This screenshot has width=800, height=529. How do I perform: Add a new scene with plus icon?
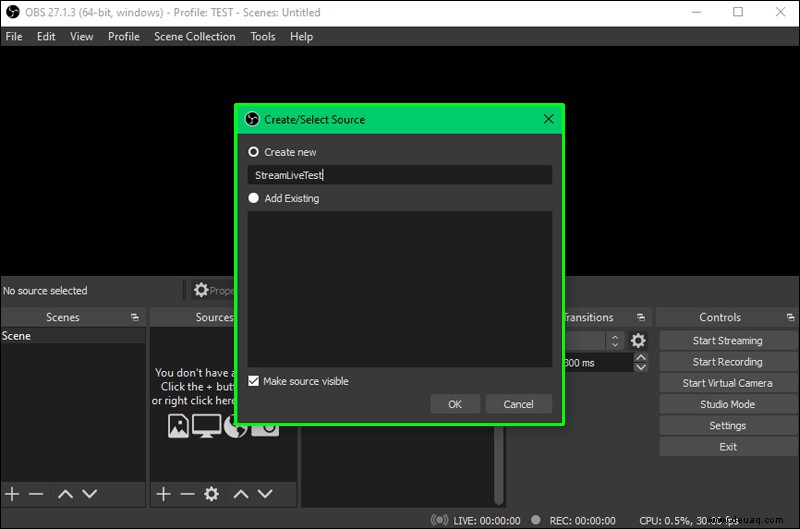[12, 494]
